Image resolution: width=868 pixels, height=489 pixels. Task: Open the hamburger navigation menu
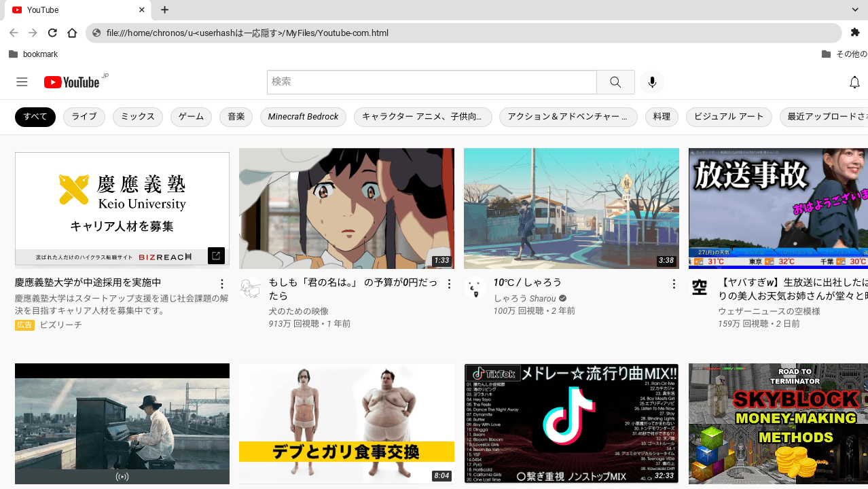(22, 81)
